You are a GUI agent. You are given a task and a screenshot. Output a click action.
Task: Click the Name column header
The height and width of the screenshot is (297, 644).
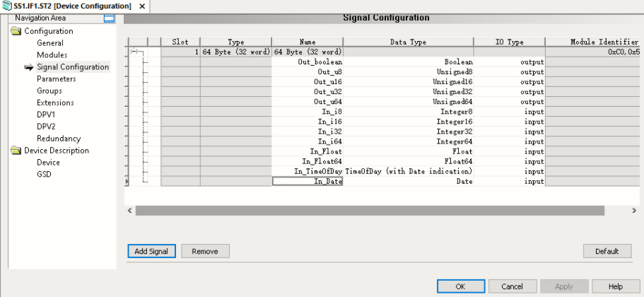point(308,42)
